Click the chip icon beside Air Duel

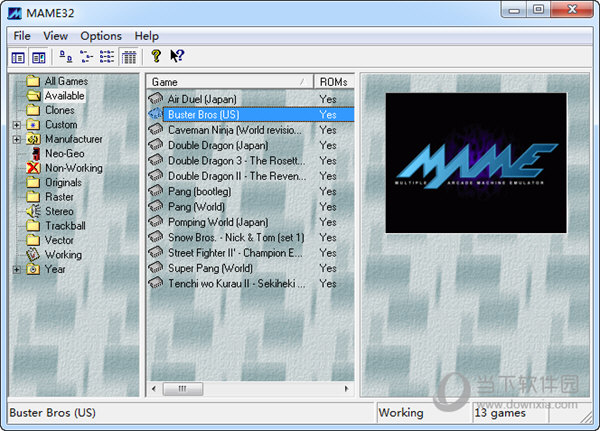[x=155, y=98]
